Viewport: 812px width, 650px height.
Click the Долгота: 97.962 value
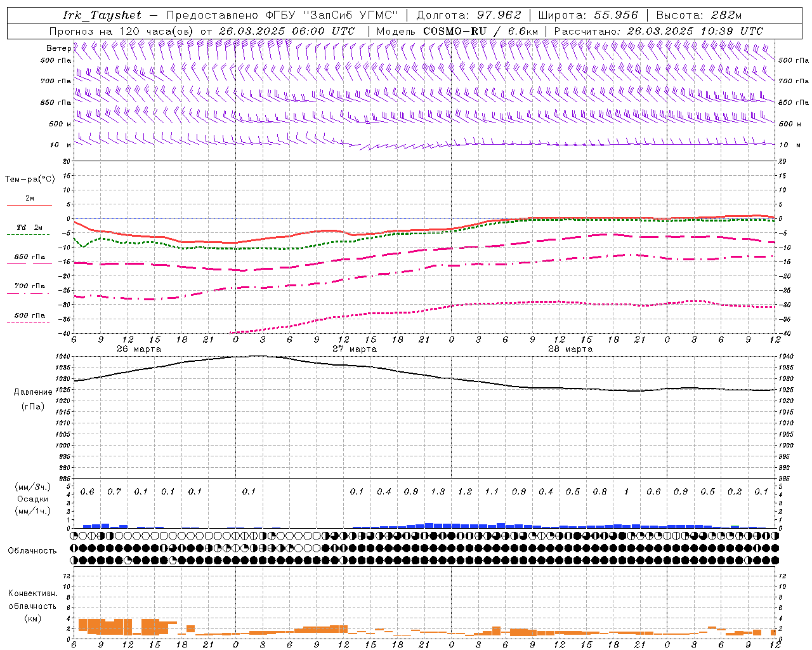tap(469, 15)
